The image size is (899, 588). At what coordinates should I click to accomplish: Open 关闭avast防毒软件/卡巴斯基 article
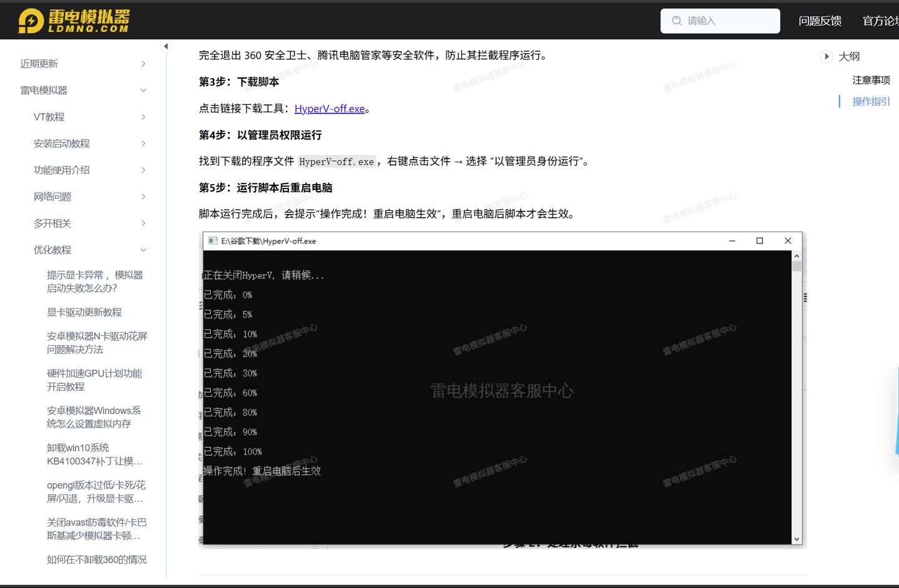tap(97, 529)
